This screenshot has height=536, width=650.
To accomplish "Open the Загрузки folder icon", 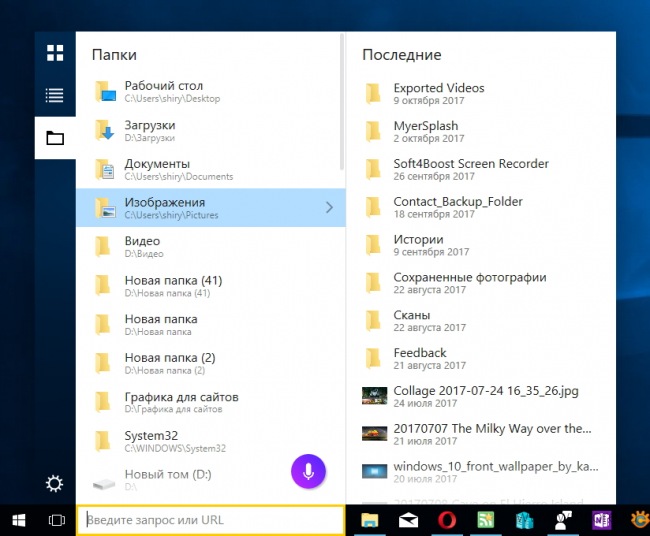I will [104, 130].
